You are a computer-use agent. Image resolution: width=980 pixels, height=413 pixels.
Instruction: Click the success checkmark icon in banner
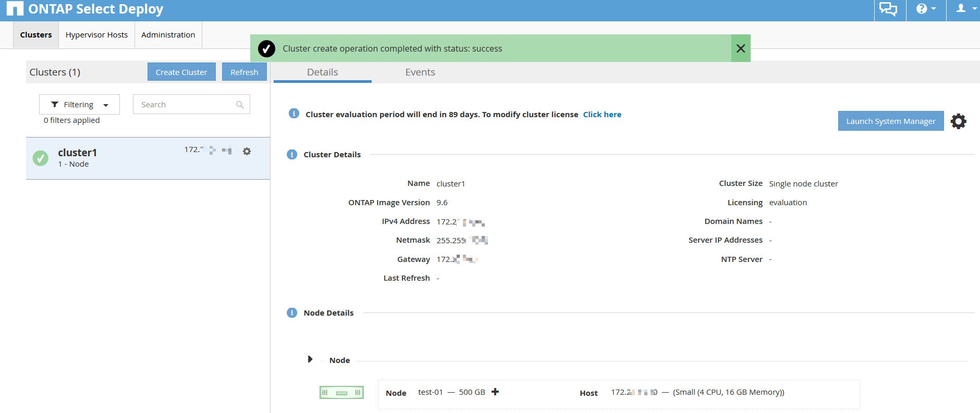(266, 48)
